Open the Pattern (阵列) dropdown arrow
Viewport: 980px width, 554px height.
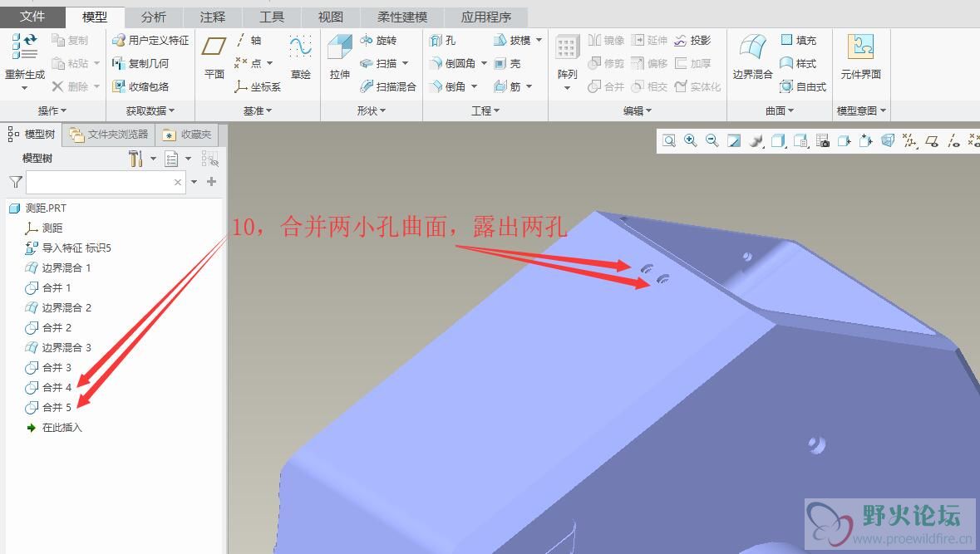point(567,88)
